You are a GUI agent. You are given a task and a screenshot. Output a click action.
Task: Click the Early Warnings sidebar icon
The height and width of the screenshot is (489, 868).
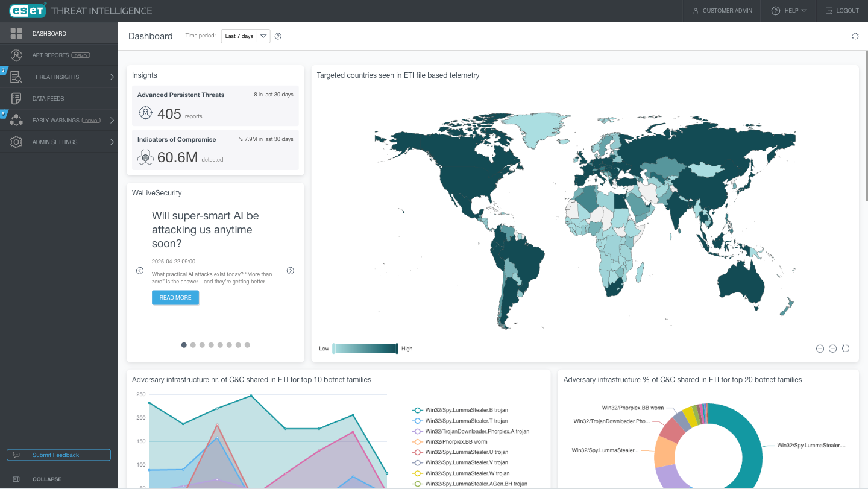[16, 120]
